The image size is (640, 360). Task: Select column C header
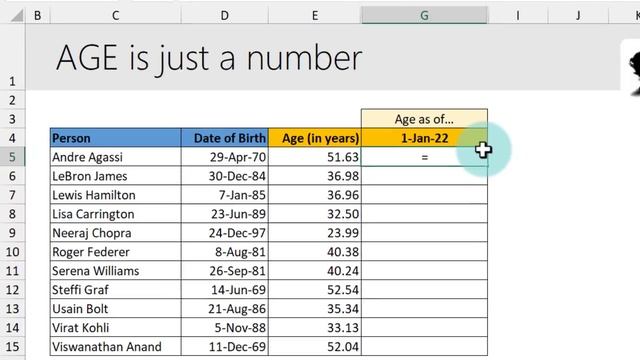click(x=116, y=16)
